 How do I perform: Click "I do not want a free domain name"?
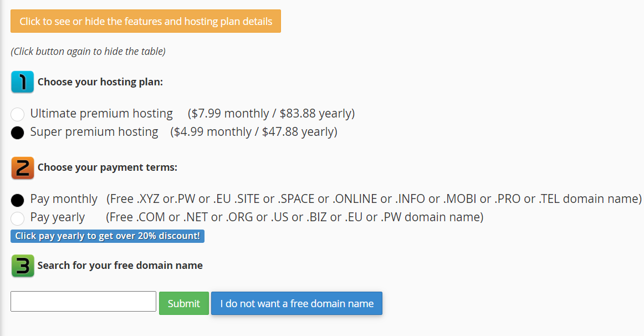point(297,303)
